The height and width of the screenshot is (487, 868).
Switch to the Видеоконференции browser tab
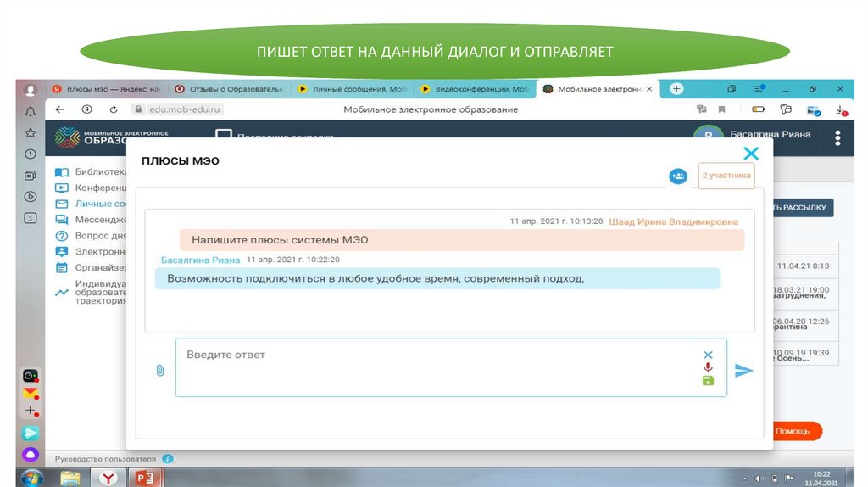475,89
